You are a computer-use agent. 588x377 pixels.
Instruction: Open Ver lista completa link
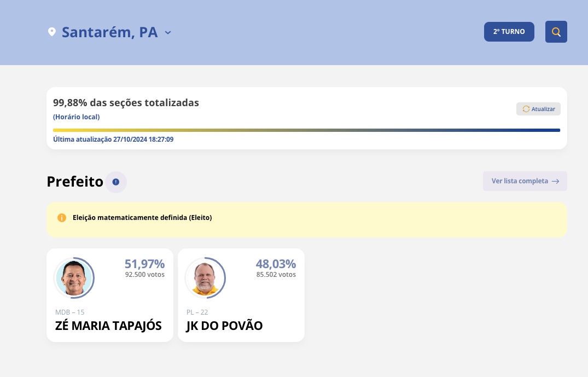(x=520, y=181)
